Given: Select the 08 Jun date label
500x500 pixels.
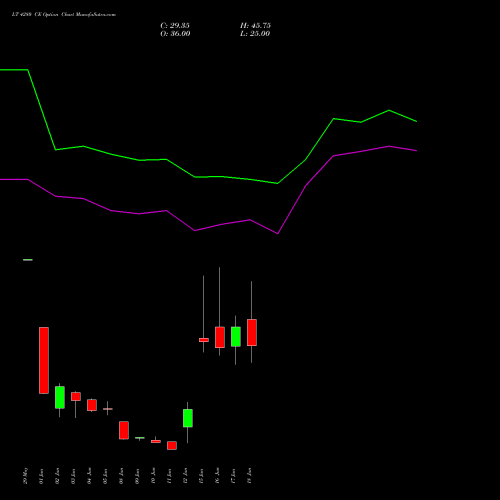Looking at the screenshot, I should point(122,476).
